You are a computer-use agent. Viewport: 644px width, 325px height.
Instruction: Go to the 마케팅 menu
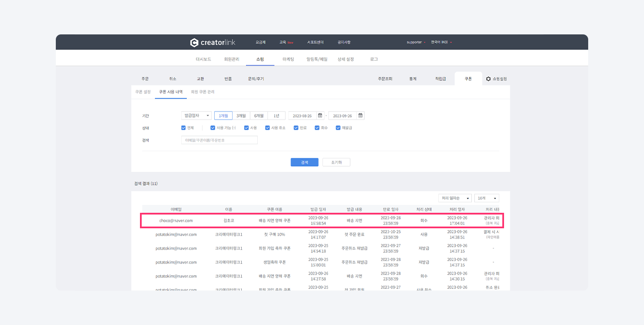point(288,59)
